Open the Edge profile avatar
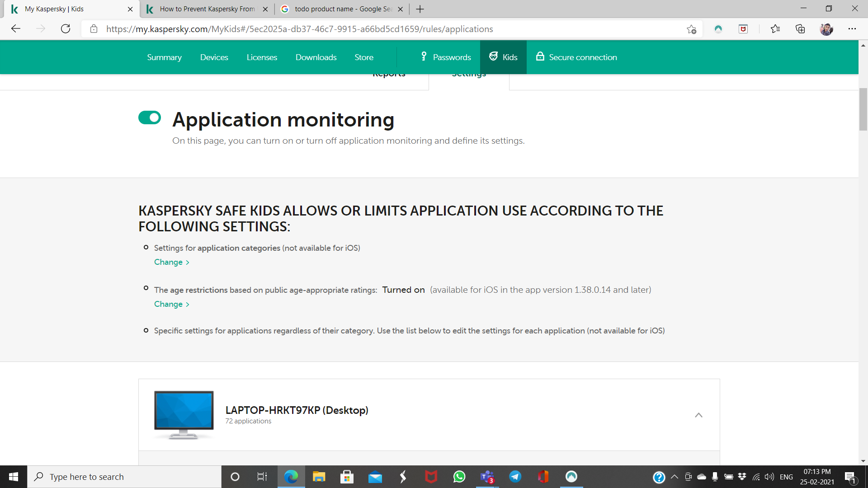The height and width of the screenshot is (488, 868). [826, 29]
